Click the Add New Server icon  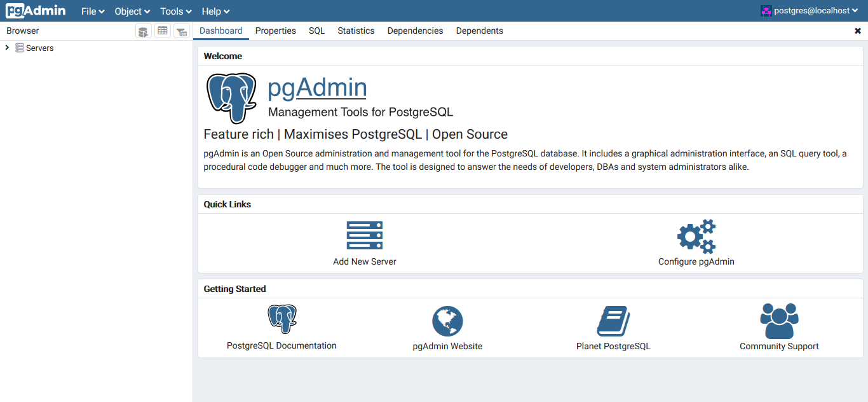(364, 235)
